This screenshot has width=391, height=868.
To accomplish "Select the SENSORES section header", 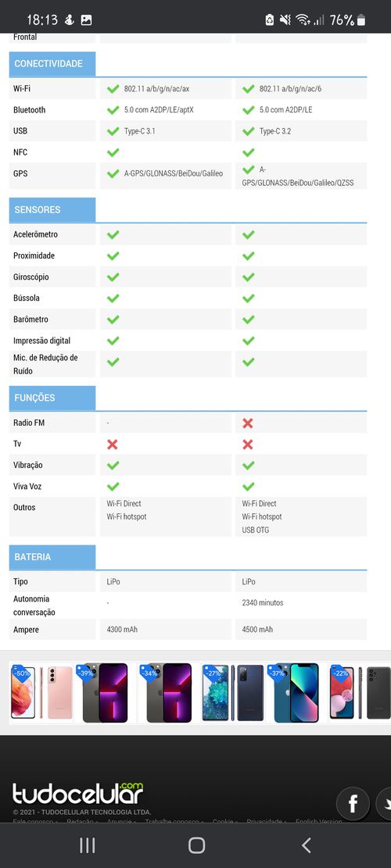I will click(x=52, y=210).
